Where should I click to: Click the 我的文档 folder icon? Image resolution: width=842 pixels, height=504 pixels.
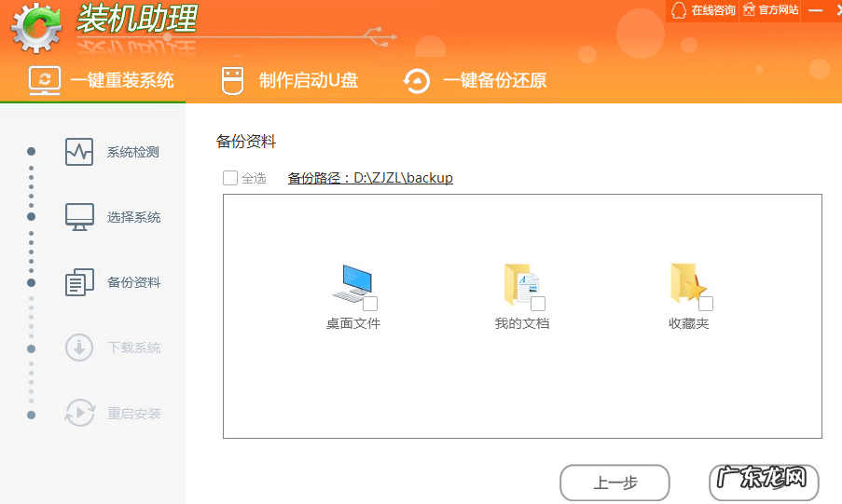[x=521, y=283]
